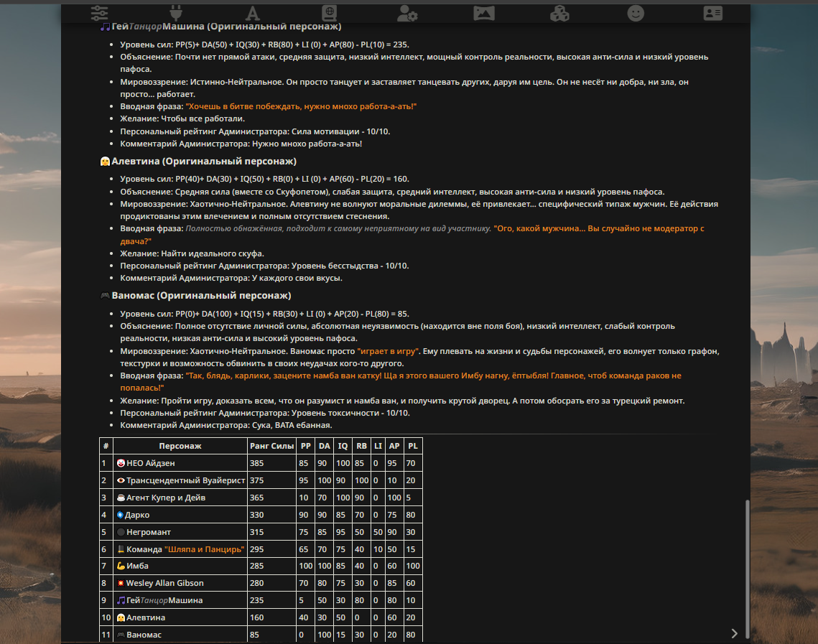Click the "Персонаж" table column header

point(180,446)
